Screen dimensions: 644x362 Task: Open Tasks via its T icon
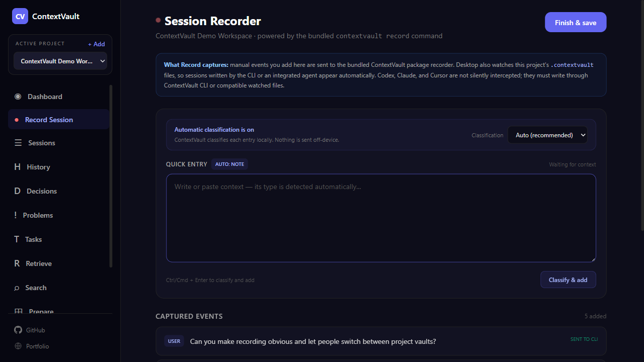(17, 239)
